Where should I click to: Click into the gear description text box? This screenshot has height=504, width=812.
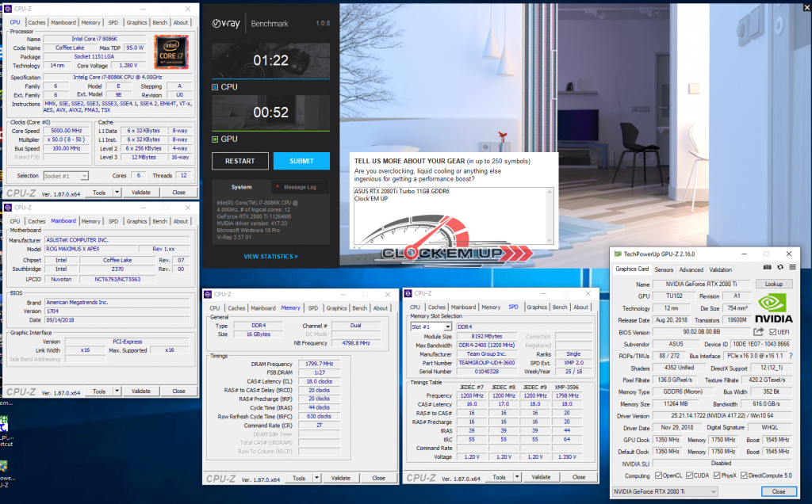(450, 216)
